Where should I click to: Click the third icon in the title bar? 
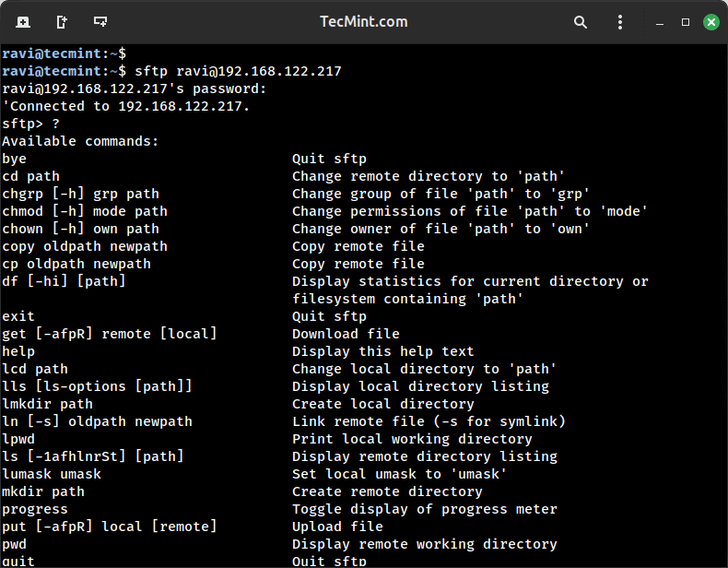100,21
